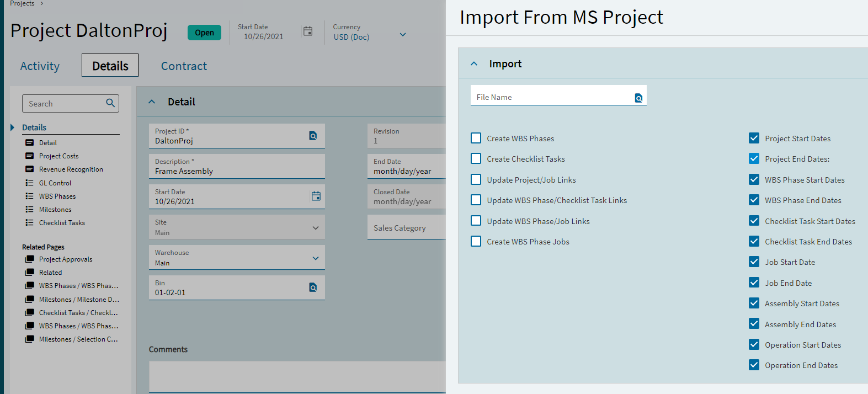Open Project Approvals related page
The height and width of the screenshot is (394, 868).
tap(66, 259)
